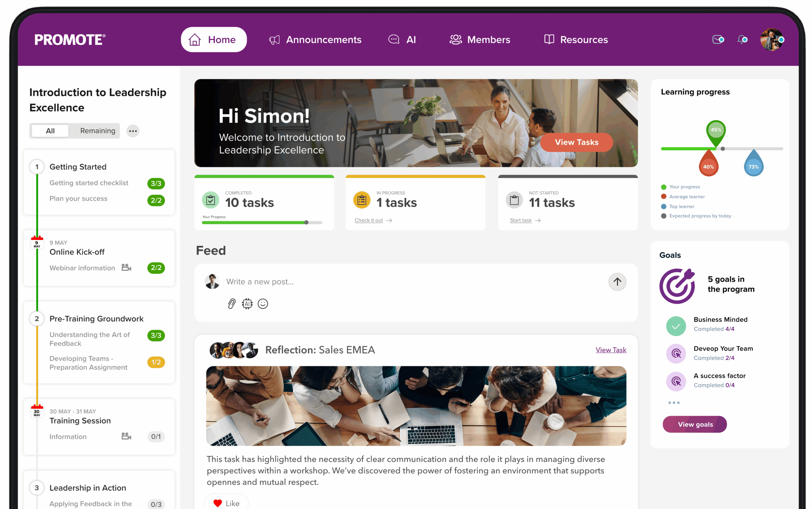
Task: Click the attachment paperclip icon
Action: [232, 304]
